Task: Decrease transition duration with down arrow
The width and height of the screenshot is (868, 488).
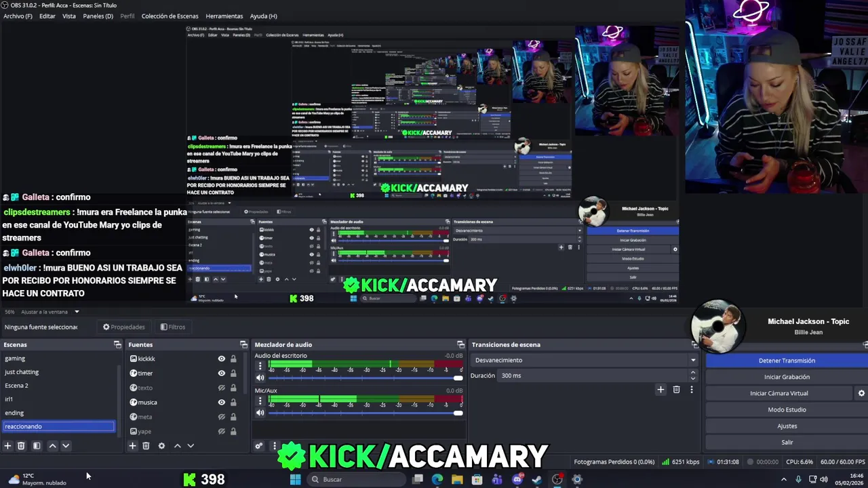Action: click(692, 378)
